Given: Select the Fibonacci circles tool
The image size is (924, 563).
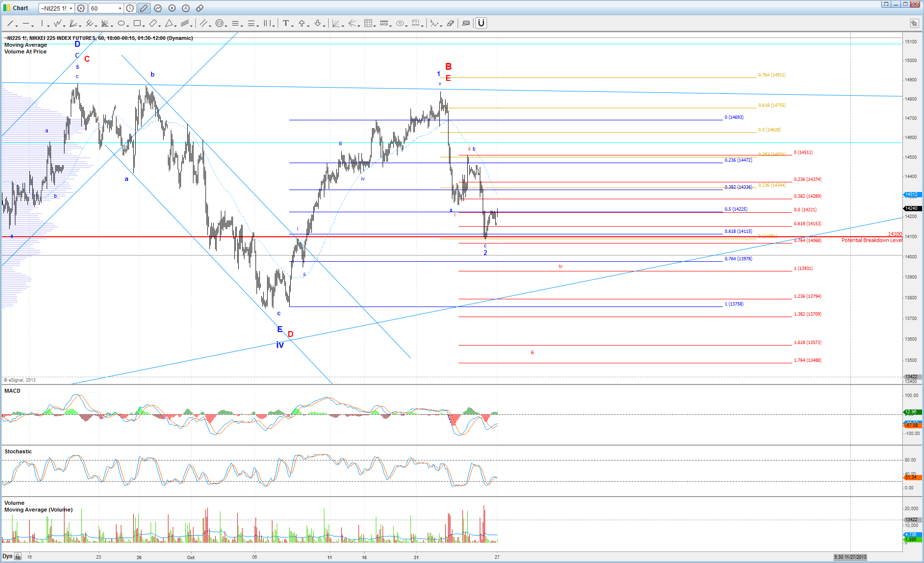Looking at the screenshot, I should tap(219, 23).
